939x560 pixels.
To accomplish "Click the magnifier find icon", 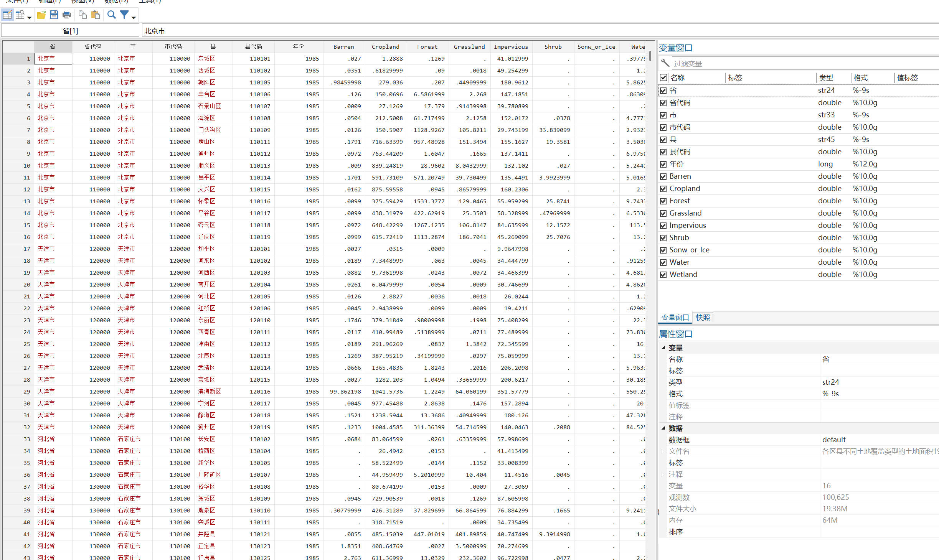I will (x=111, y=15).
